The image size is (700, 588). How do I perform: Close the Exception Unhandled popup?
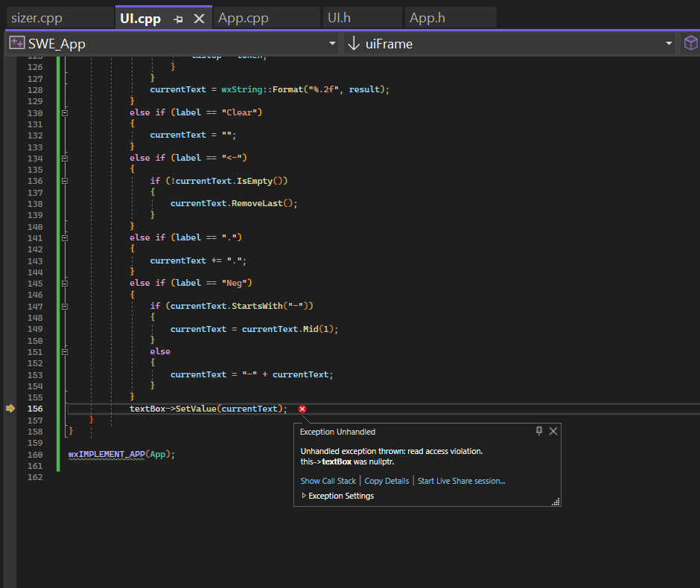pos(553,432)
